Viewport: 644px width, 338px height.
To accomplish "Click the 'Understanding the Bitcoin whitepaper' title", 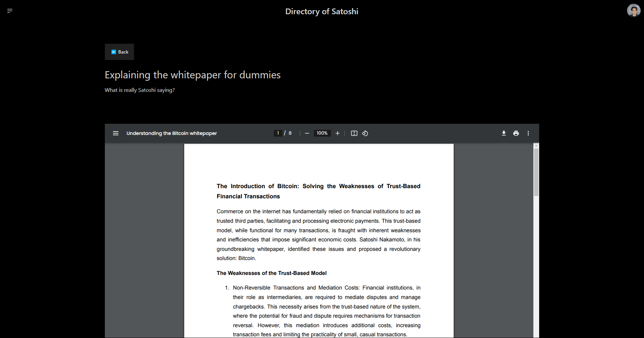I will [x=172, y=133].
